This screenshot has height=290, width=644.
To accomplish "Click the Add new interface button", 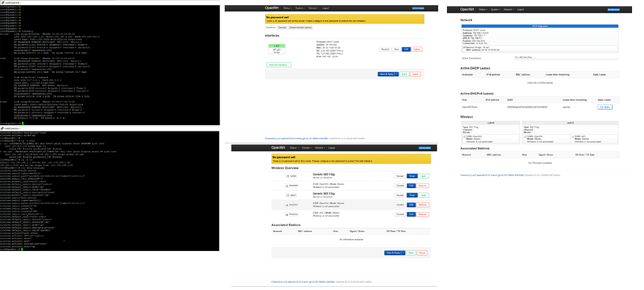I will click(278, 65).
